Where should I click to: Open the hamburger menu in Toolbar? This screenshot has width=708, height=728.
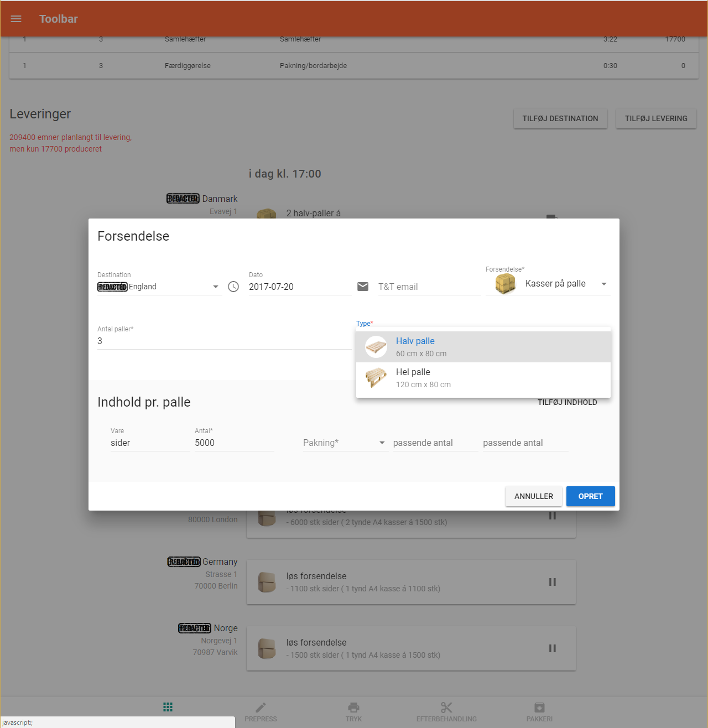click(x=16, y=19)
